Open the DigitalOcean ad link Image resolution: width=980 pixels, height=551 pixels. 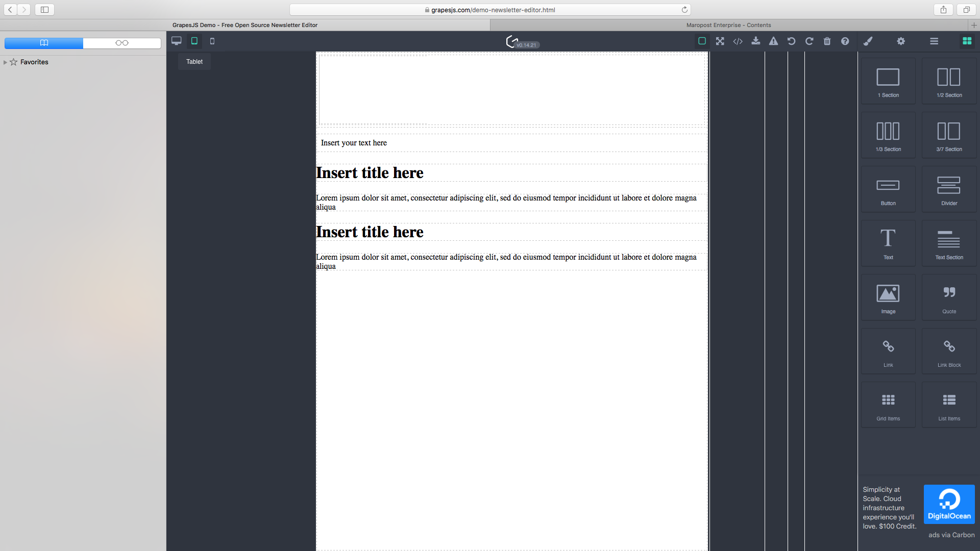pos(948,504)
